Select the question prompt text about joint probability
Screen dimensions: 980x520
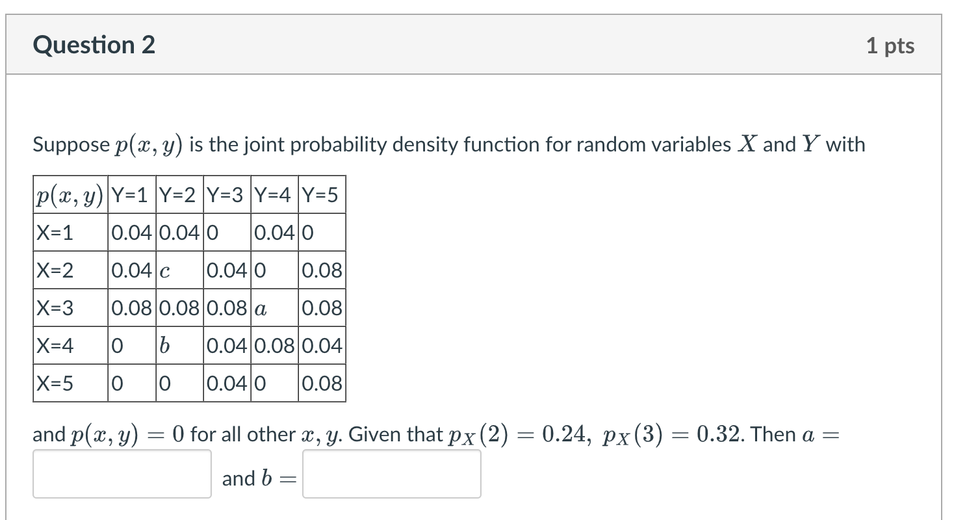448,144
